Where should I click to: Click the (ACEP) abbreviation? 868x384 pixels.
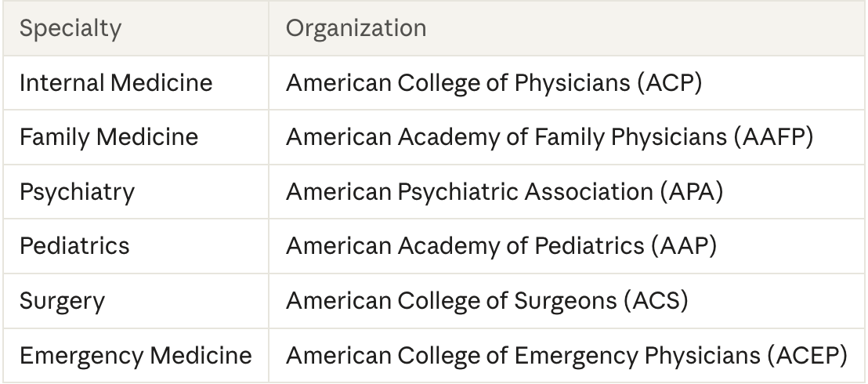(807, 355)
